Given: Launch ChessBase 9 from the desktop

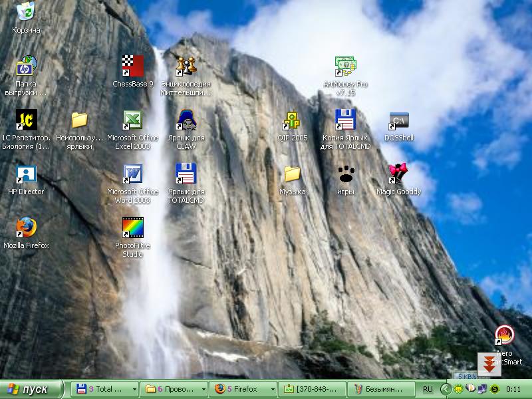Looking at the screenshot, I should 132,66.
